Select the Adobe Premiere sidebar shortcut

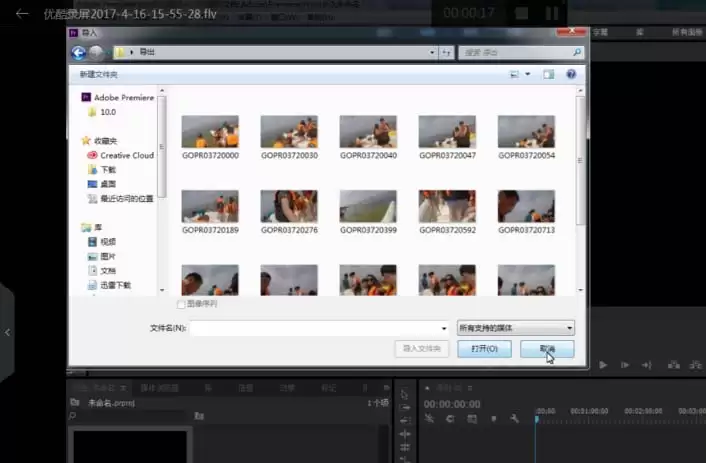point(125,97)
